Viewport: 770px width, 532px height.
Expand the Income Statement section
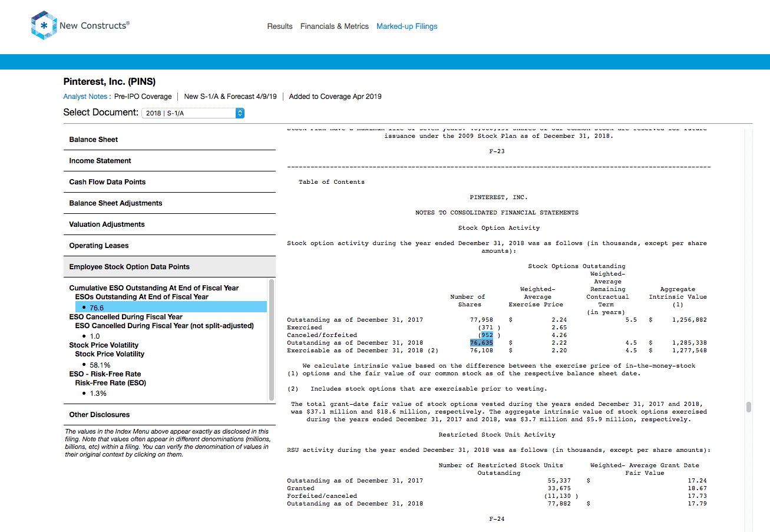170,161
